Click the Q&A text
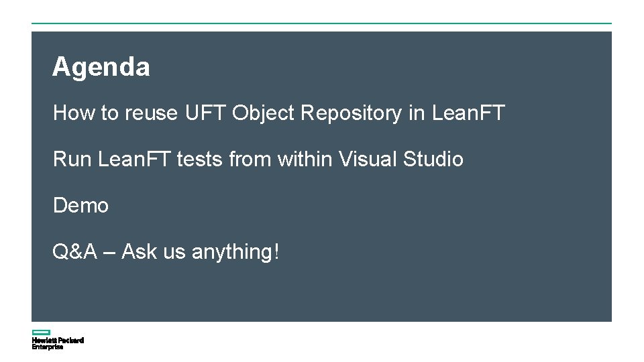Viewport: 644px width, 362px height. tap(75, 252)
